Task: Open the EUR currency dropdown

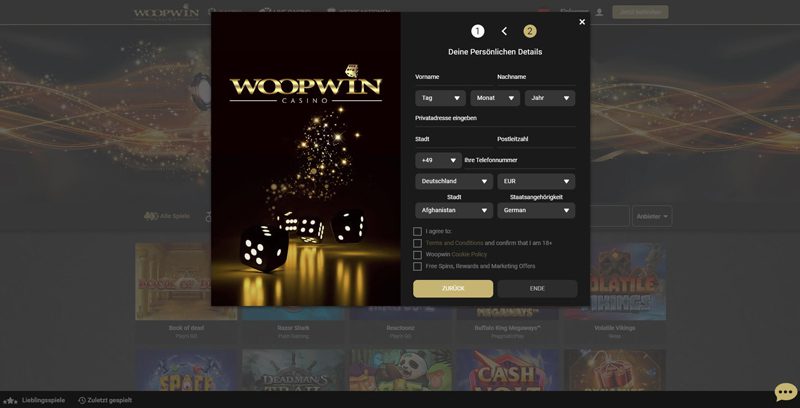Action: tap(536, 181)
